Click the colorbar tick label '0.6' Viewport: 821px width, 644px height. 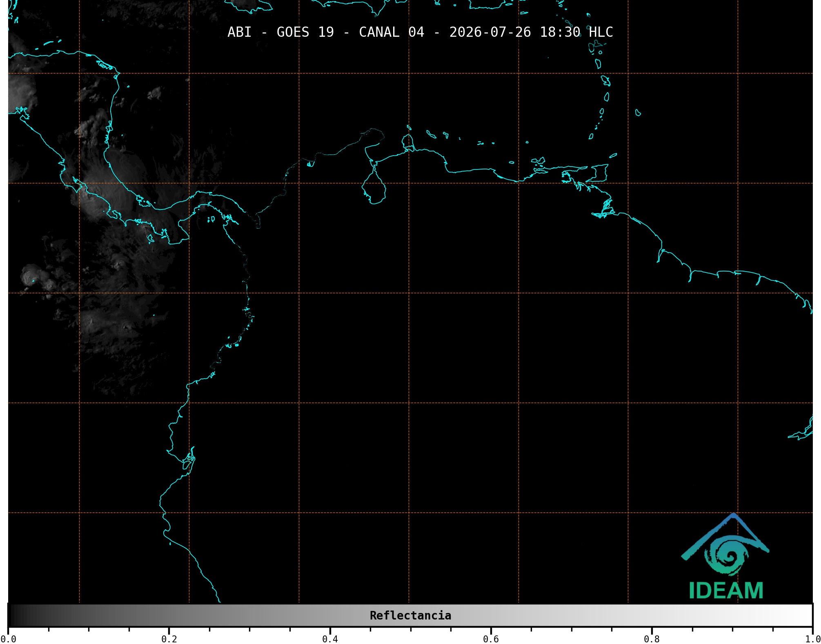click(491, 639)
